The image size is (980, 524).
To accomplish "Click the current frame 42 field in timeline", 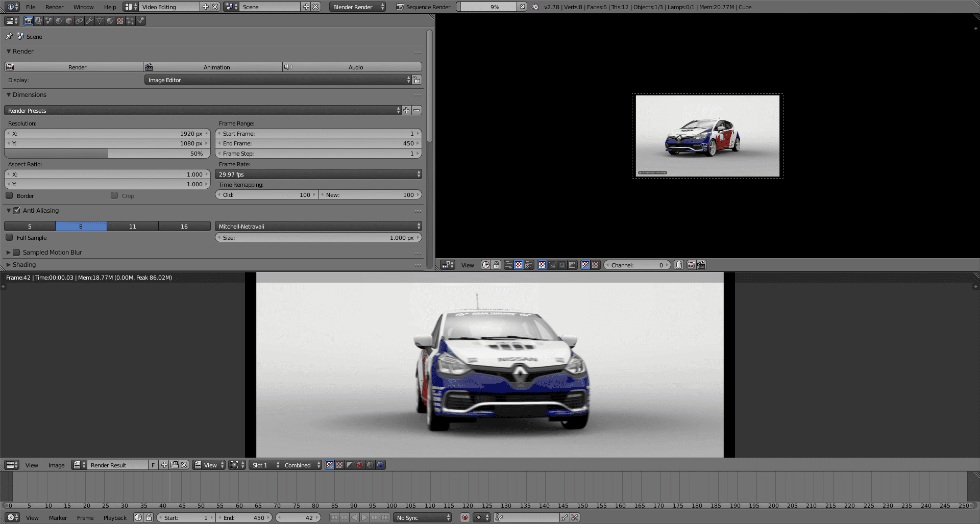I will pyautogui.click(x=298, y=517).
